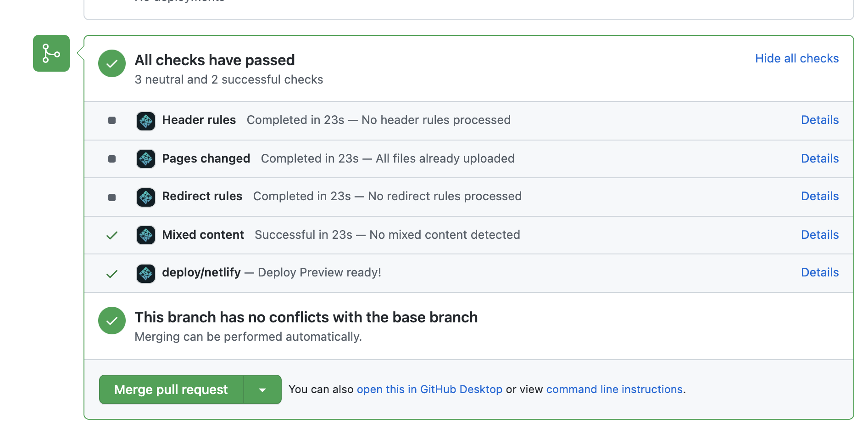Viewport: 868px width, 428px height.
Task: Click the success checkmark for Mixed content
Action: [112, 236]
